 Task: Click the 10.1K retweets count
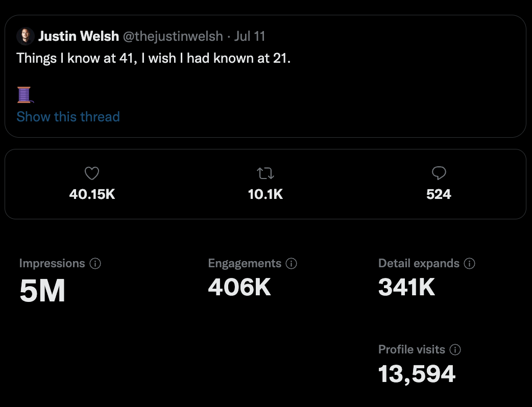click(x=265, y=194)
